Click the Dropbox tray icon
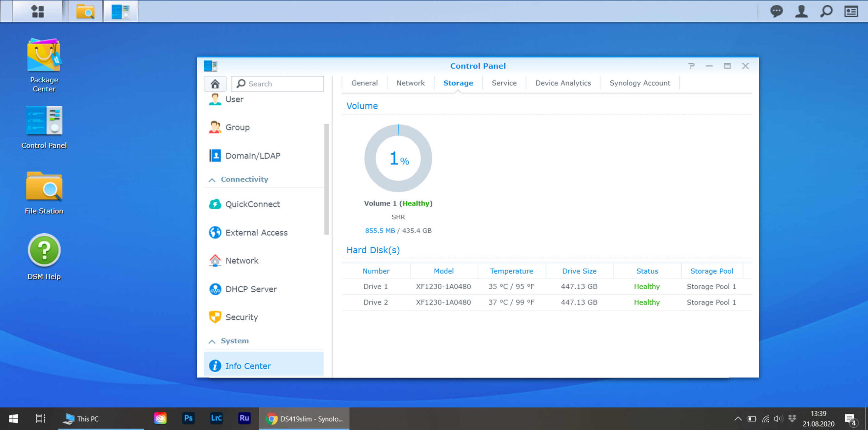This screenshot has height=430, width=868. pyautogui.click(x=792, y=418)
